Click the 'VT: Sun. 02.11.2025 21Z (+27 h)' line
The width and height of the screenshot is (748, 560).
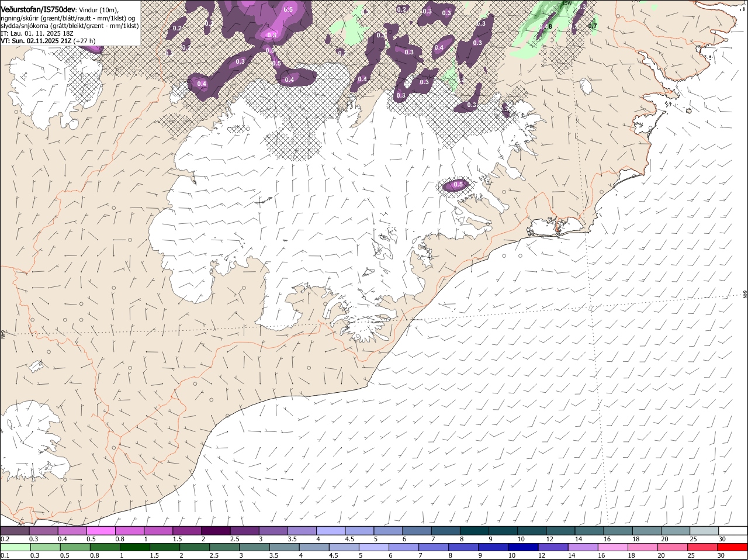point(48,41)
